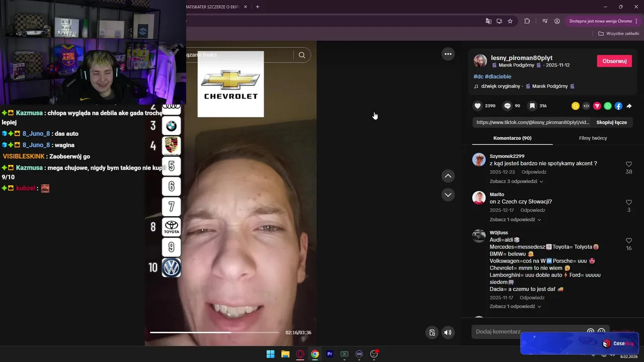Click CaseHug overlay banner

pyautogui.click(x=580, y=343)
